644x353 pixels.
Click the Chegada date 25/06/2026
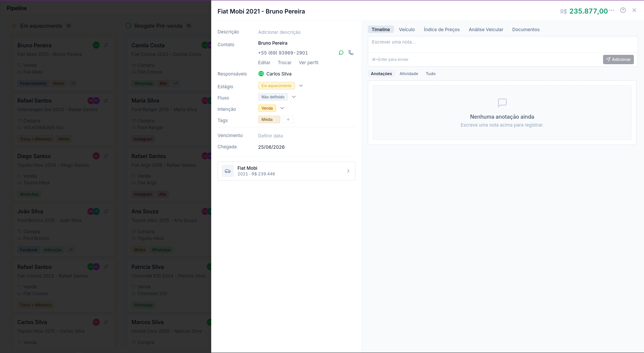271,147
